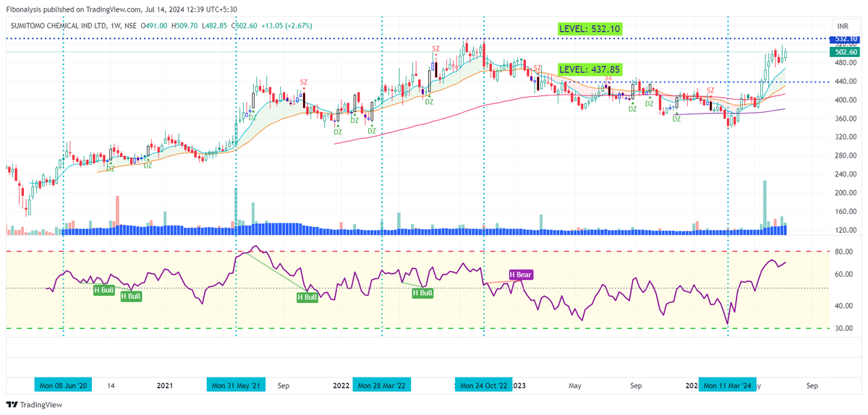This screenshot has width=868, height=415.
Task: Click 120.00 on the price axis
Action: click(x=846, y=230)
